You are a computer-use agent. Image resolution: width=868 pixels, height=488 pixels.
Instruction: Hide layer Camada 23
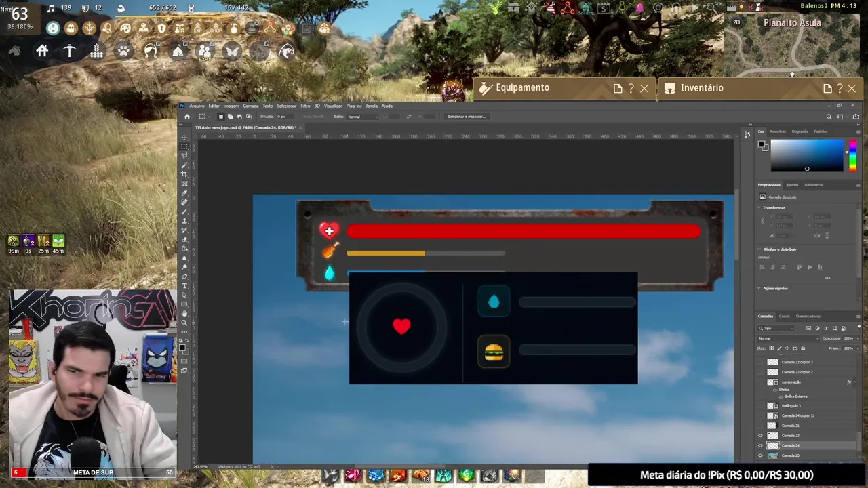click(x=760, y=435)
